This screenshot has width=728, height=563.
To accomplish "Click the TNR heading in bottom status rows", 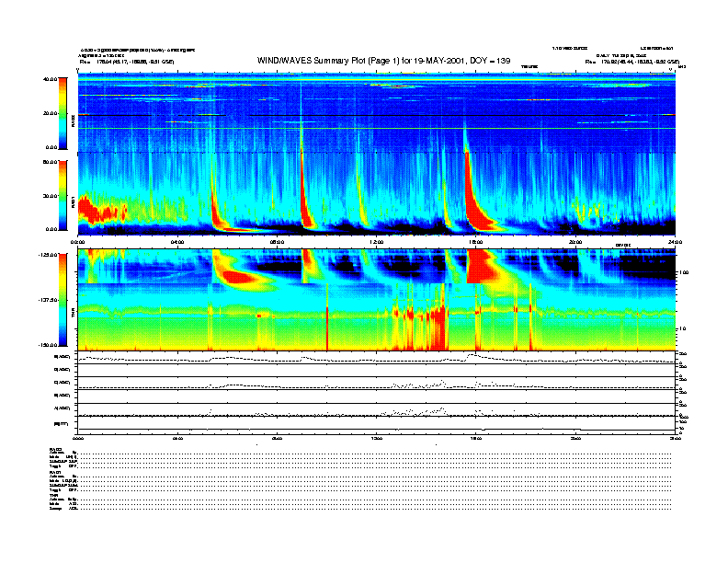I will [x=53, y=495].
